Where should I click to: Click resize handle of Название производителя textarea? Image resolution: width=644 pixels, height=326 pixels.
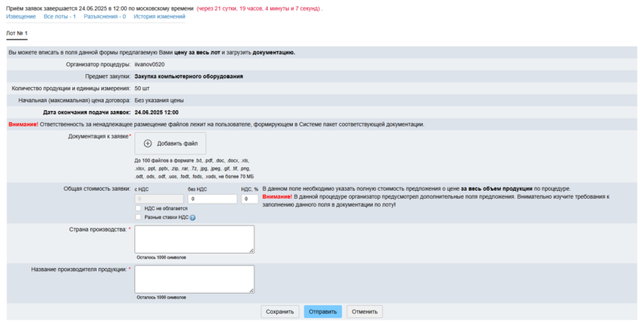(x=251, y=291)
